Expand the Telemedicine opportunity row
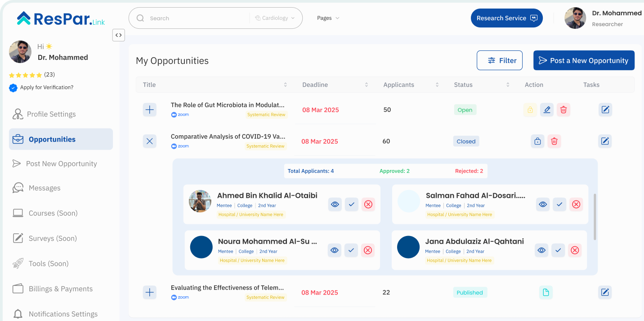 point(149,292)
